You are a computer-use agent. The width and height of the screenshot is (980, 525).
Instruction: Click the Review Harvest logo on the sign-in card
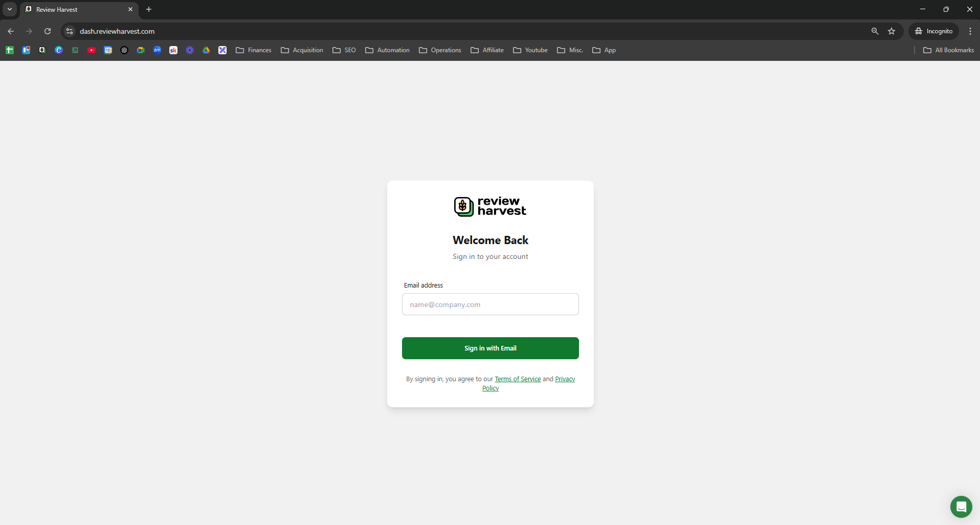[x=490, y=206]
